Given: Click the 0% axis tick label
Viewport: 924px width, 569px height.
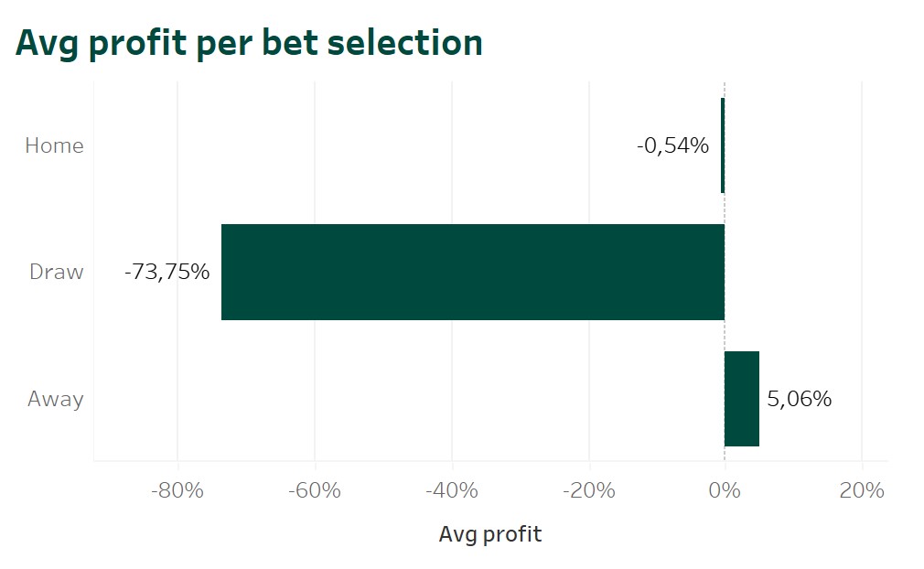Looking at the screenshot, I should pos(725,491).
